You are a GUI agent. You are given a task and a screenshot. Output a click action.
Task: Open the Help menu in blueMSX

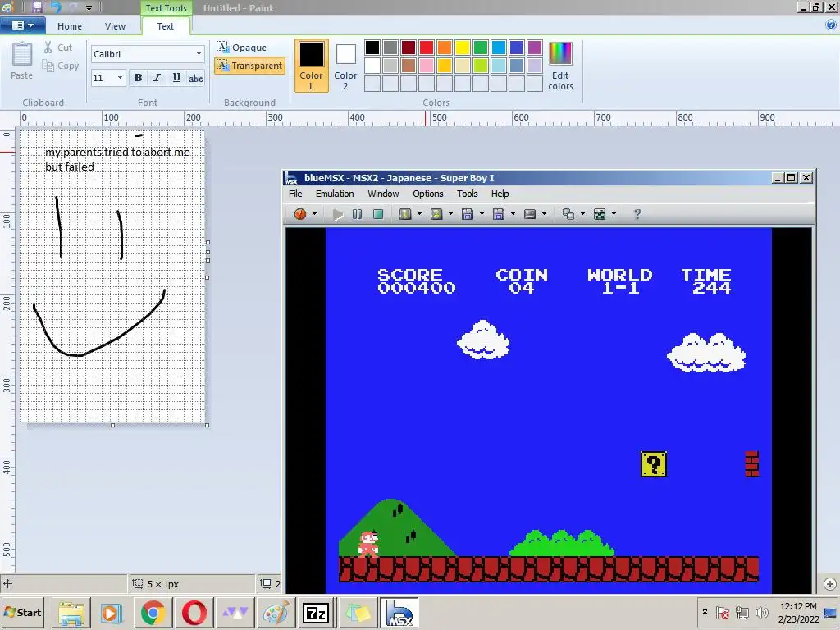click(x=500, y=194)
